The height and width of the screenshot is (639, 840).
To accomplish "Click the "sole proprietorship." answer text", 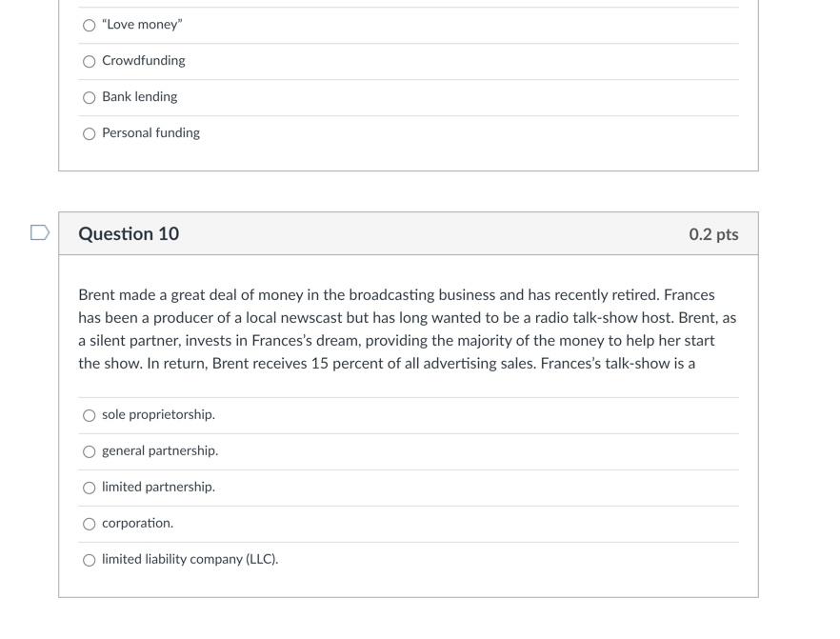I will (158, 414).
